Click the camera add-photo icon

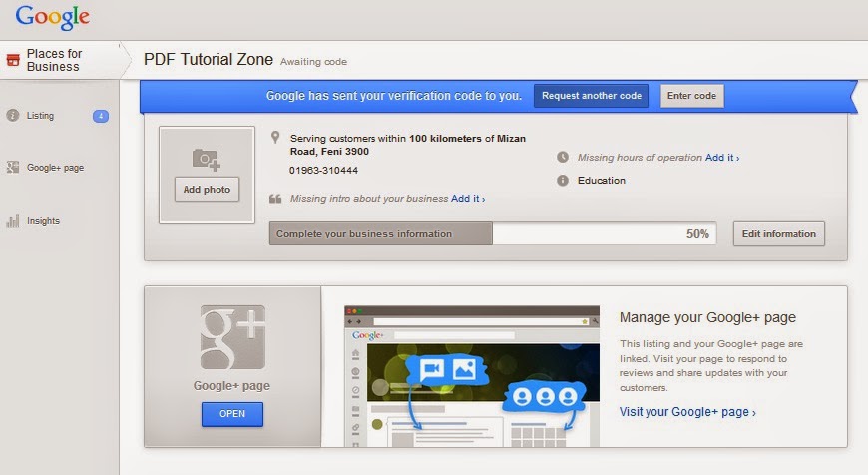click(x=206, y=160)
